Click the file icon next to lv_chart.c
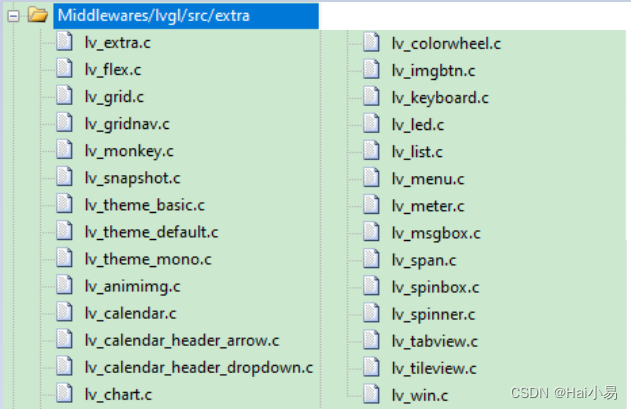 [x=64, y=394]
